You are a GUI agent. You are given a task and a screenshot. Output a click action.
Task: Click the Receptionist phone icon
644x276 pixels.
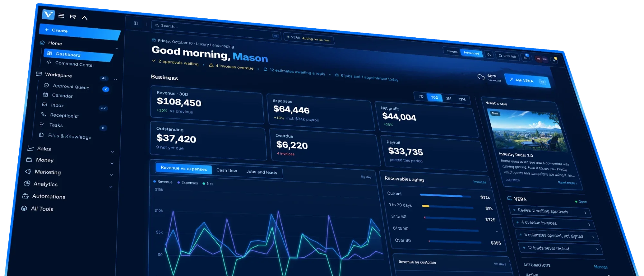click(x=43, y=114)
